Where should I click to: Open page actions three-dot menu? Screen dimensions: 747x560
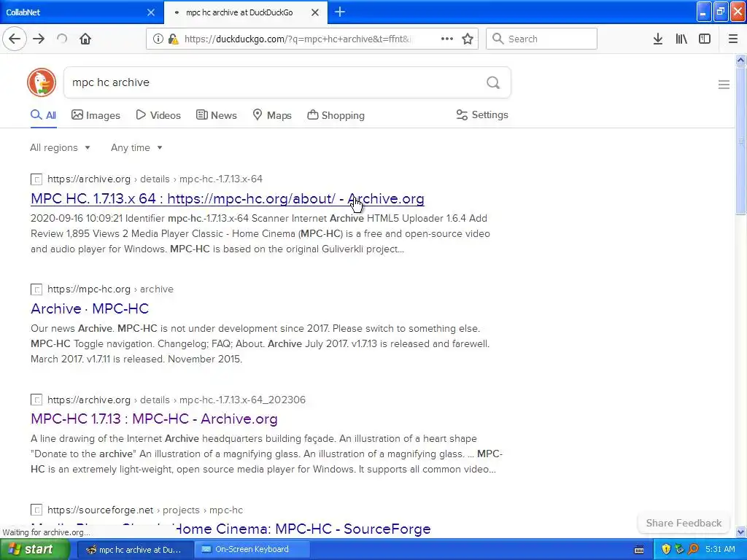pos(447,39)
